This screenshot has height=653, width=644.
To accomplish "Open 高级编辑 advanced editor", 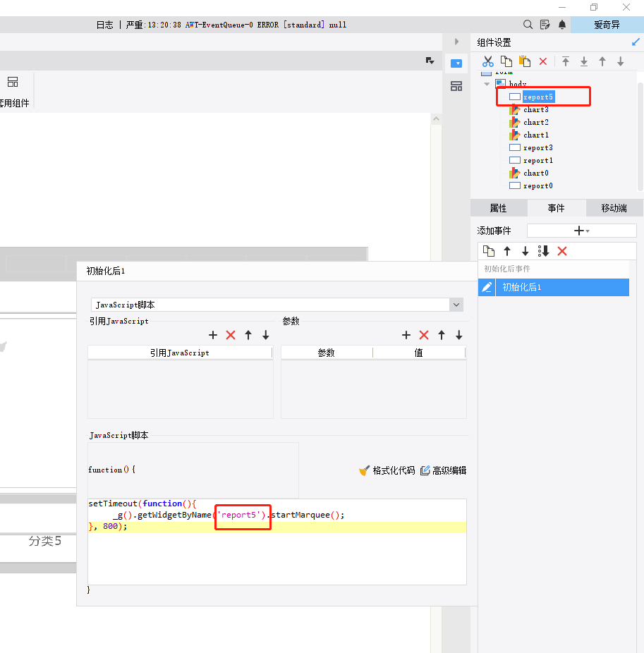I will (x=443, y=470).
